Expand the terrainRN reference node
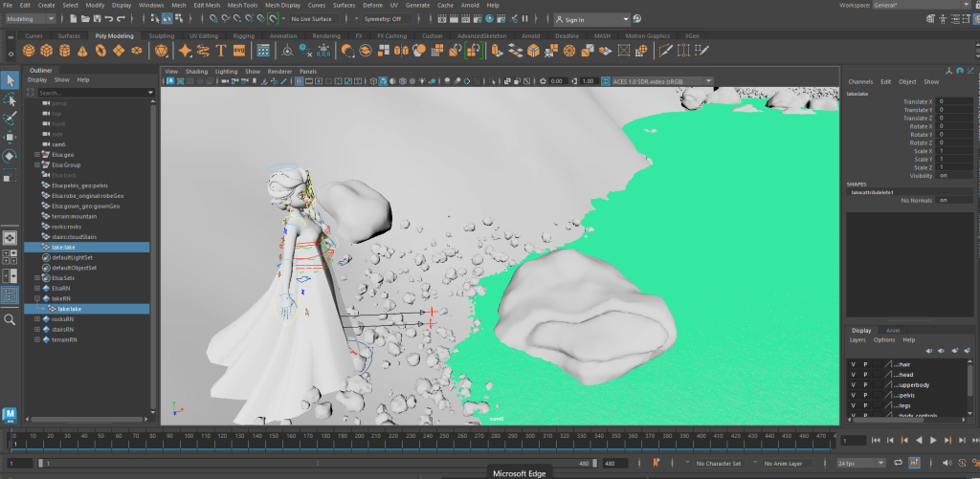Image resolution: width=980 pixels, height=479 pixels. [x=37, y=339]
